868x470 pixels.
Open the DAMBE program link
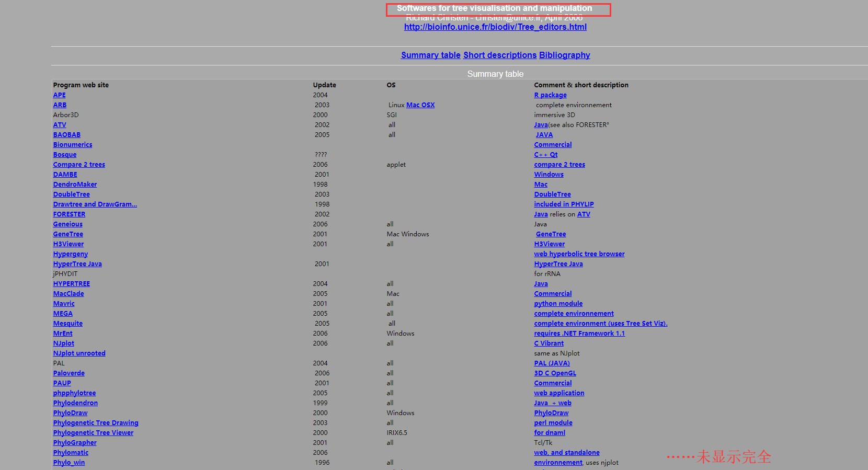coord(65,175)
